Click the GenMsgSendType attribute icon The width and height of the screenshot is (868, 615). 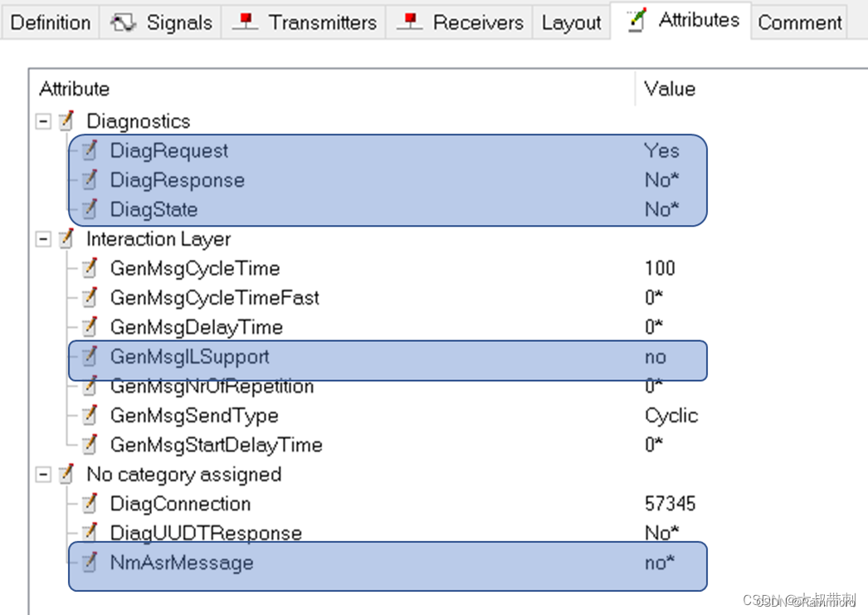pos(90,415)
